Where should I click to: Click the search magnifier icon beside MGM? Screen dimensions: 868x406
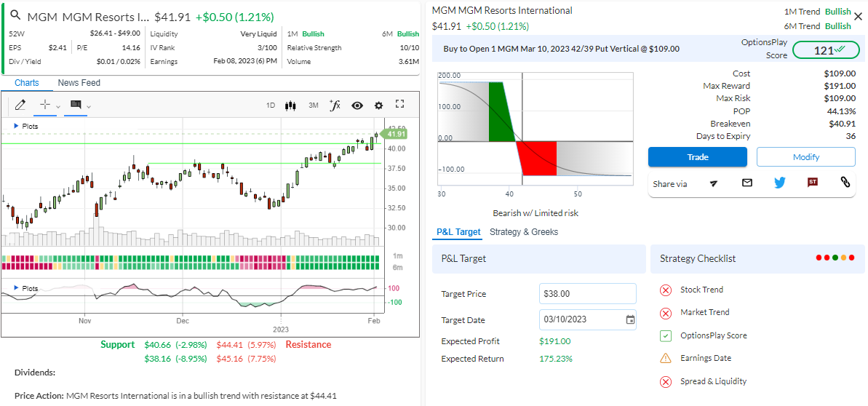click(15, 15)
